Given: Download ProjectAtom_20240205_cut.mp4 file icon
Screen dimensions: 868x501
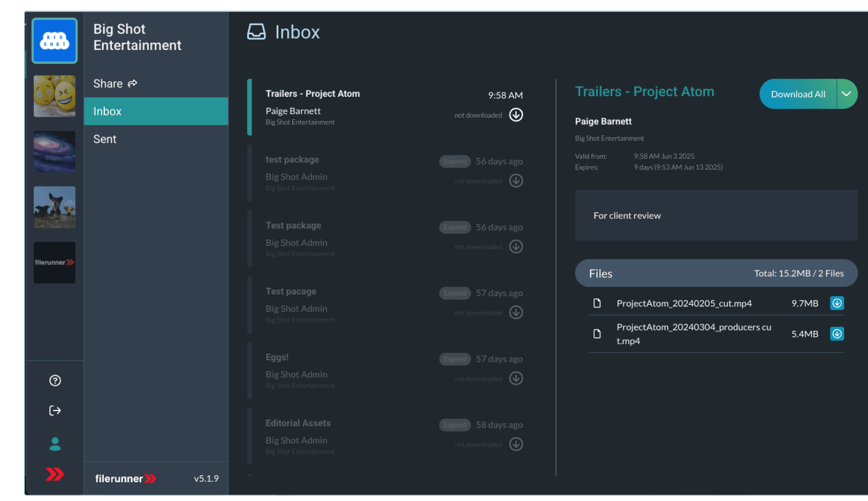Looking at the screenshot, I should click(837, 303).
